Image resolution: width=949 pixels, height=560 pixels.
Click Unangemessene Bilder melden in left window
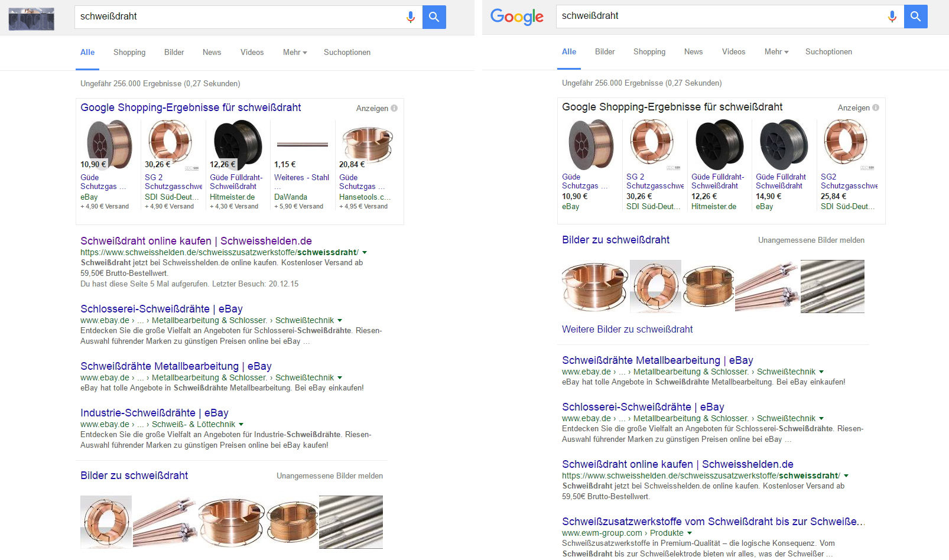pos(330,476)
